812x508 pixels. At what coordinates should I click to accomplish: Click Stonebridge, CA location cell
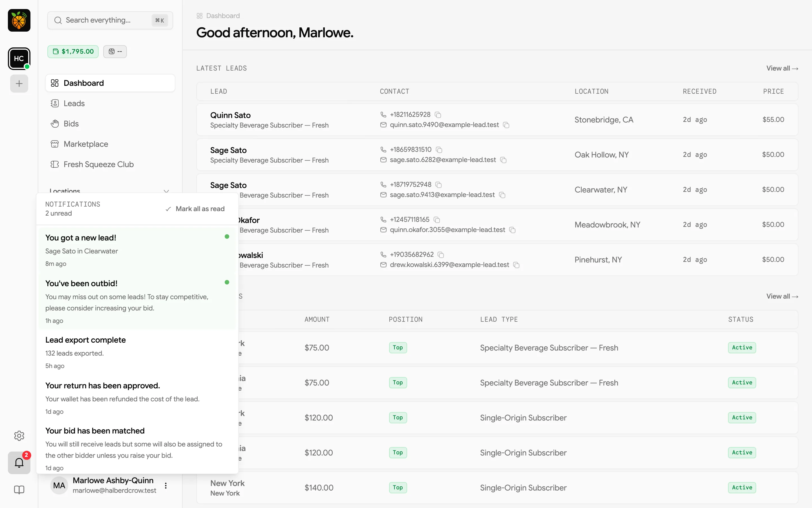[604, 120]
